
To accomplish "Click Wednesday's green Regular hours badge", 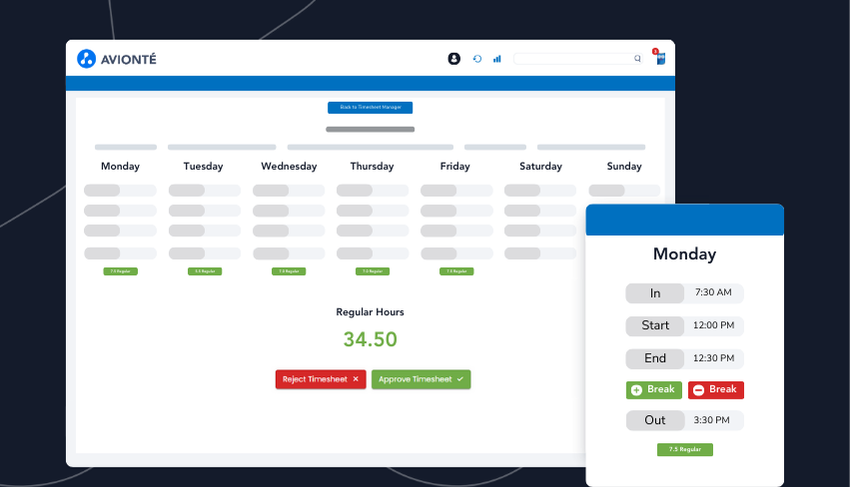I will [x=289, y=271].
